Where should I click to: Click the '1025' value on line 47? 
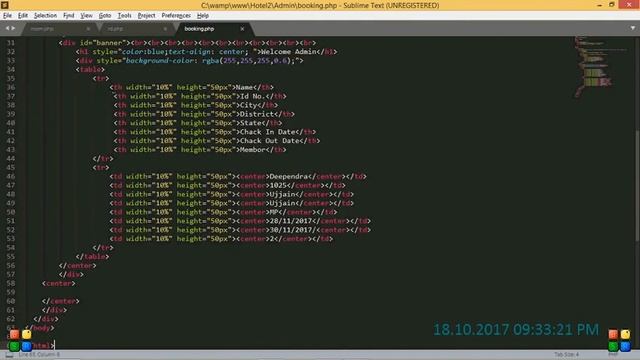point(278,185)
